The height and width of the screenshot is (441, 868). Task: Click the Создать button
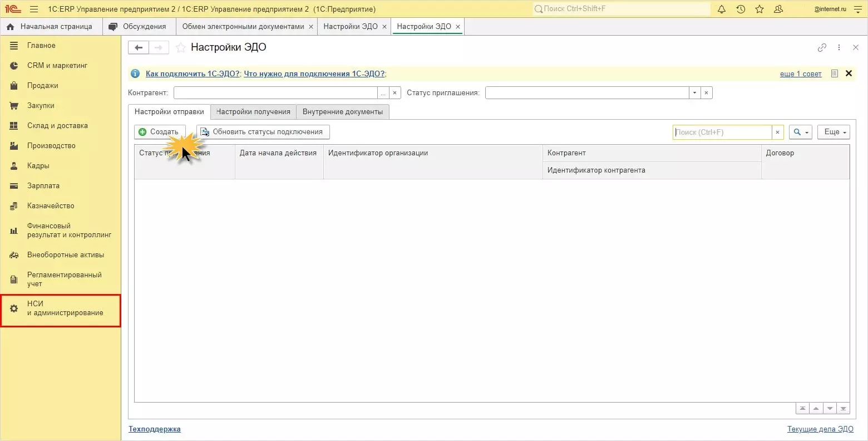[160, 132]
